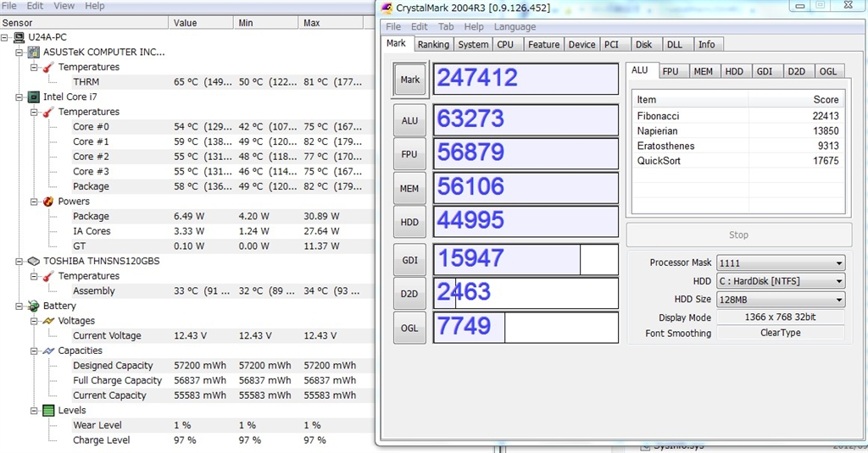Click the Battery icon in sensor tree
This screenshot has height=453, width=868.
[x=33, y=306]
